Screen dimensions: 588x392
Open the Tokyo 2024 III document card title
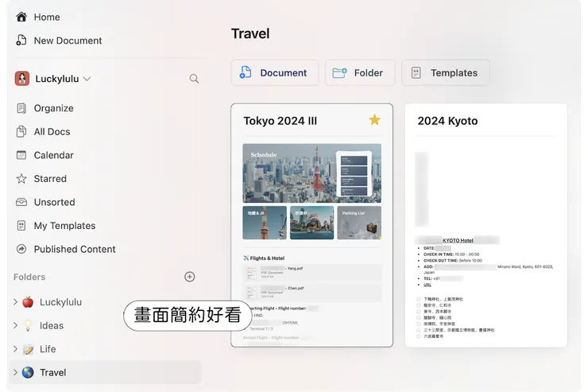[x=280, y=121]
